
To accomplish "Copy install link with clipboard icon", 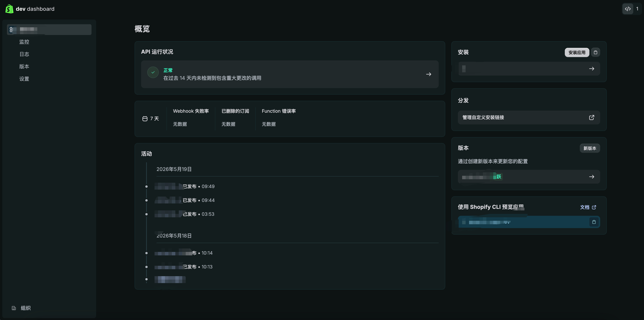I will (596, 52).
